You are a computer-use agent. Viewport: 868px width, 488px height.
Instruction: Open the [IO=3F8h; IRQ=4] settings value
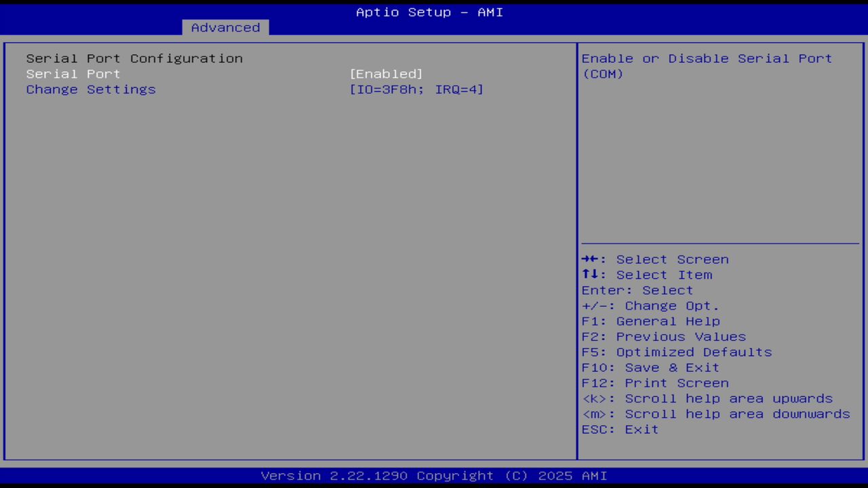coord(416,89)
